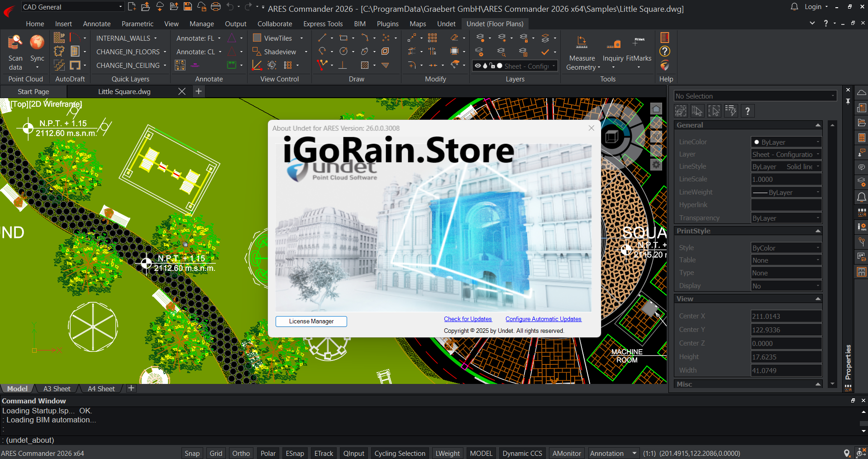Select the Measure Geometry tool
Image resolution: width=868 pixels, height=459 pixels.
(582, 43)
